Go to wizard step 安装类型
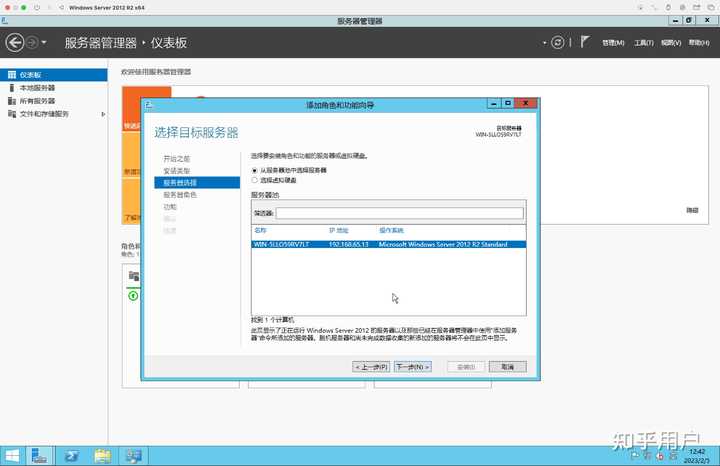 point(177,171)
